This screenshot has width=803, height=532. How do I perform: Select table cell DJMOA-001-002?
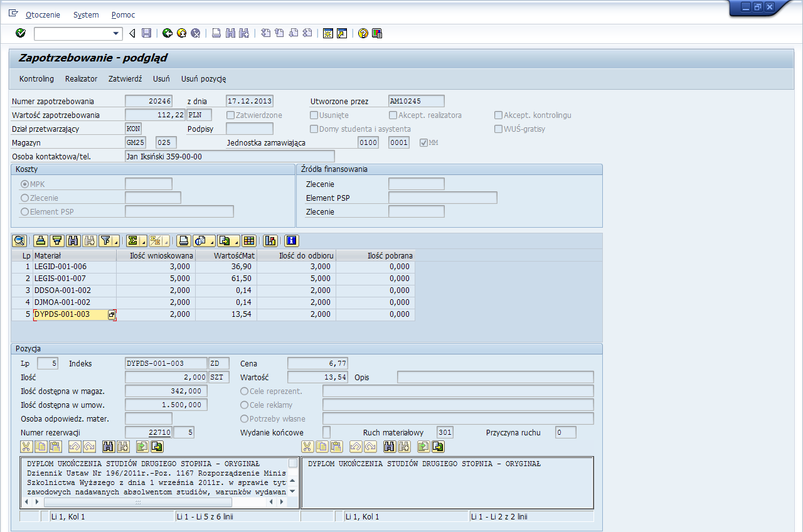(x=74, y=302)
